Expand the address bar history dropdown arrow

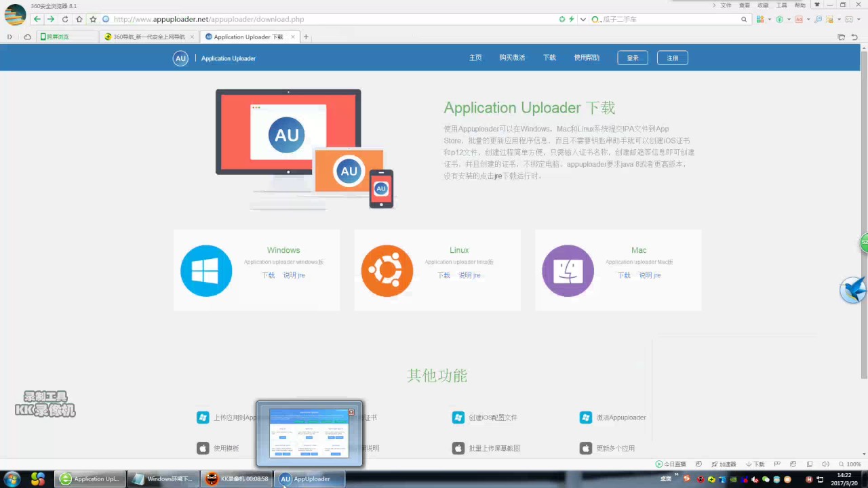583,19
